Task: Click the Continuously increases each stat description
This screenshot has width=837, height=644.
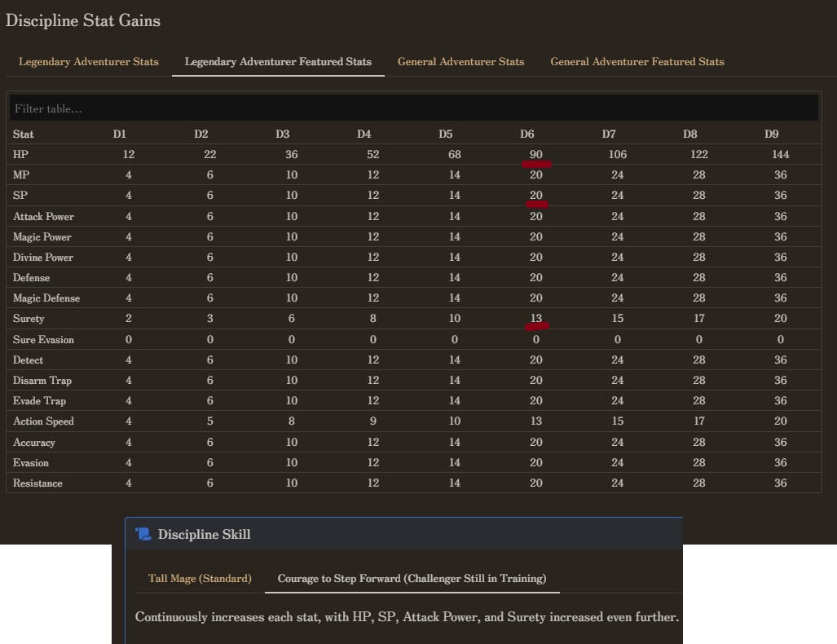Action: (x=407, y=617)
